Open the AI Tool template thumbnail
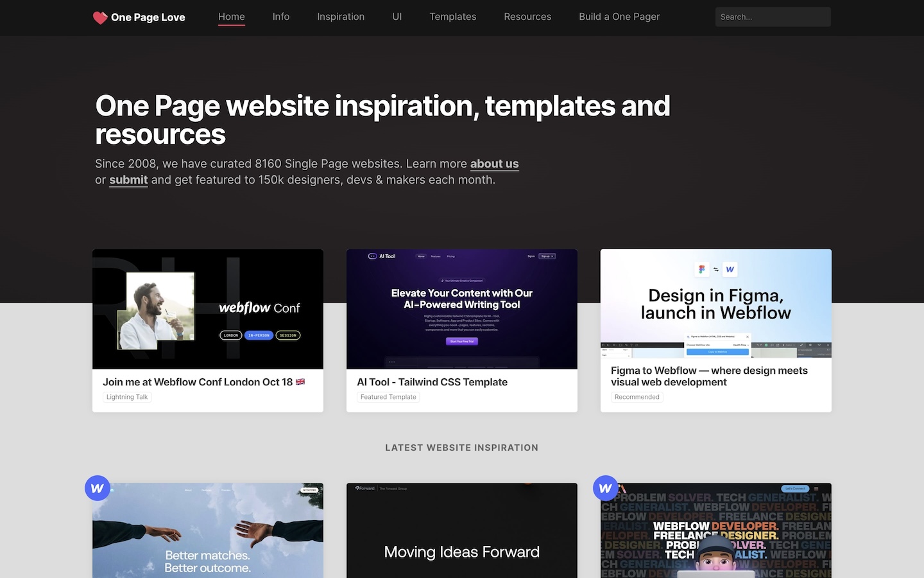The image size is (924, 578). tap(462, 309)
